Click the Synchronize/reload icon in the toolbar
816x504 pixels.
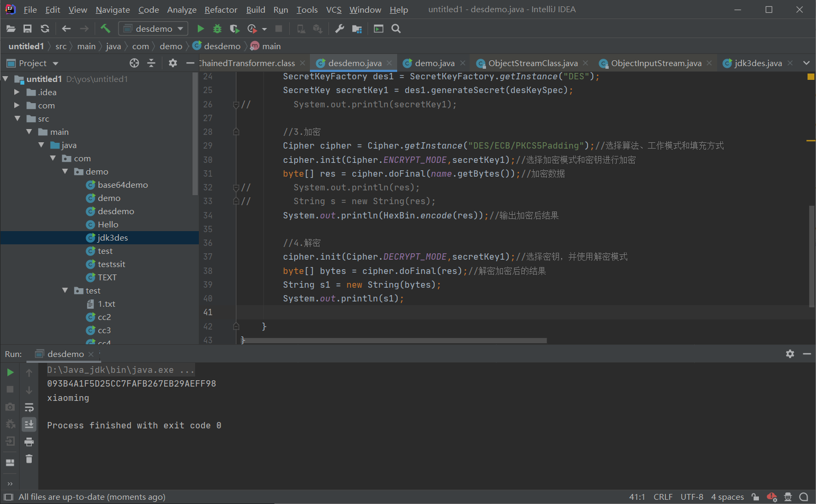point(45,29)
